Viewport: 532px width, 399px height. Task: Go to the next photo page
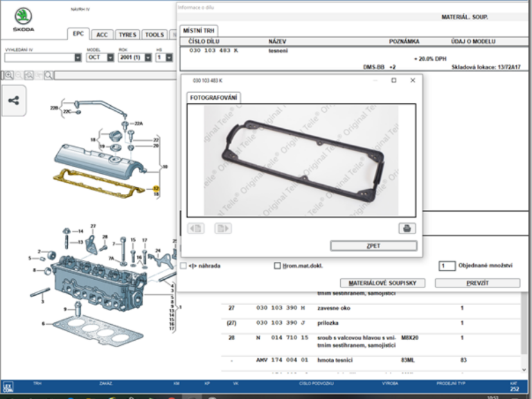[222, 229]
